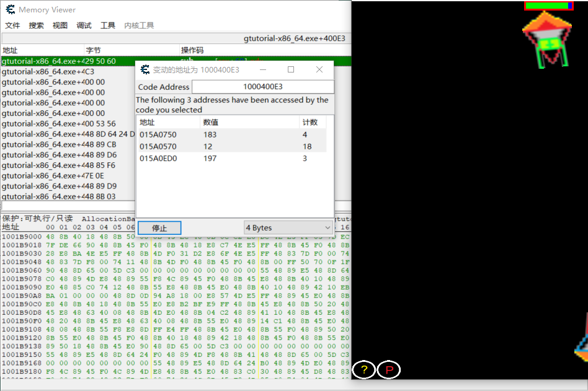Click the gear icon on the changed addresses dialog
The height and width of the screenshot is (391, 588).
[145, 69]
